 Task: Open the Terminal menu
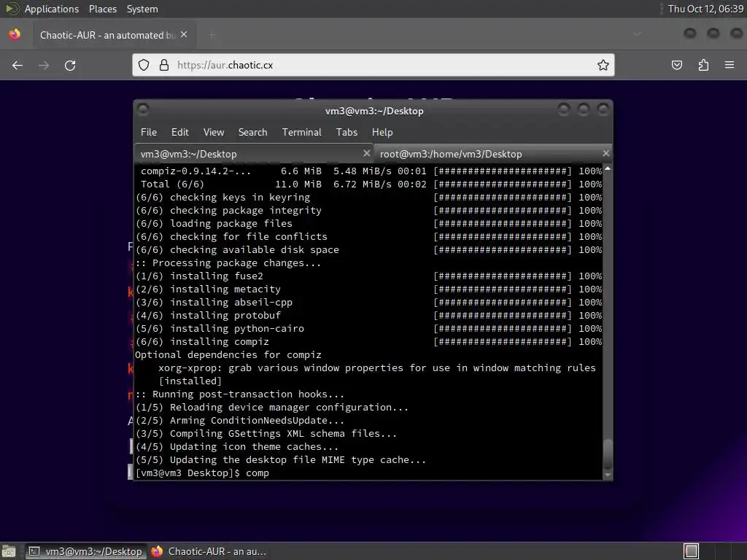click(301, 133)
